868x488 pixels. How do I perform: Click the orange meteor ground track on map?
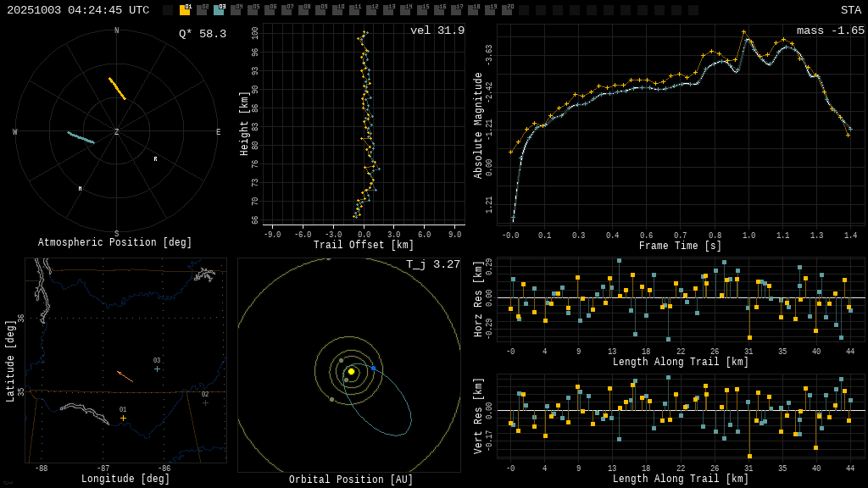[x=125, y=376]
